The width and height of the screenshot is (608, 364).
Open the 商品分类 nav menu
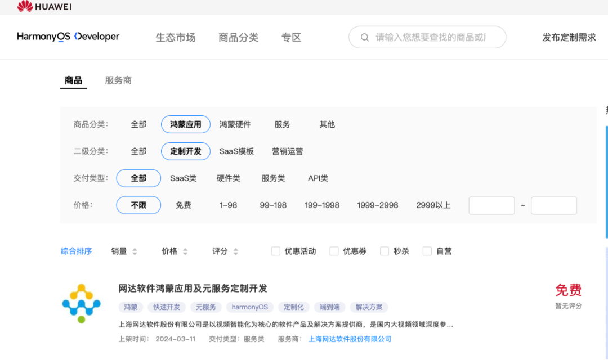coord(239,38)
